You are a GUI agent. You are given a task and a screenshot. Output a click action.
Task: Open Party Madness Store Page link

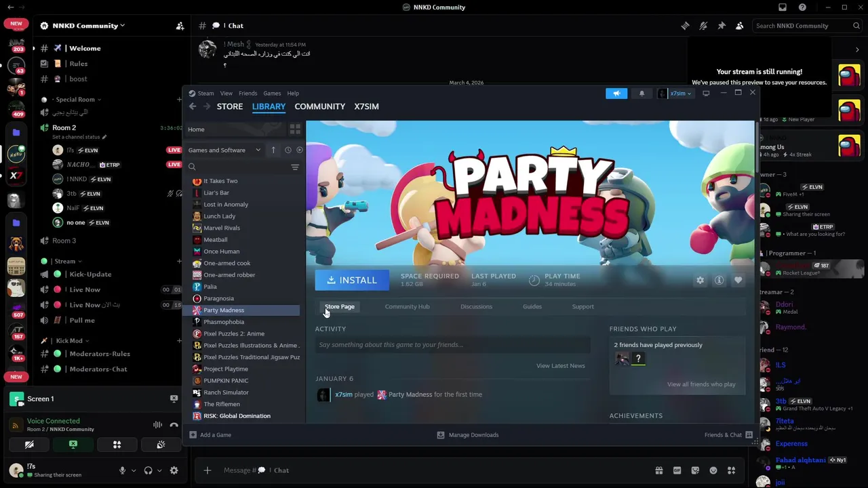point(340,306)
